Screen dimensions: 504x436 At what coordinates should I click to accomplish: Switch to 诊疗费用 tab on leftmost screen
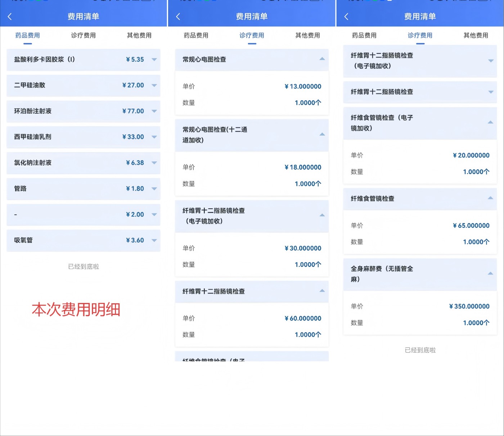click(83, 36)
